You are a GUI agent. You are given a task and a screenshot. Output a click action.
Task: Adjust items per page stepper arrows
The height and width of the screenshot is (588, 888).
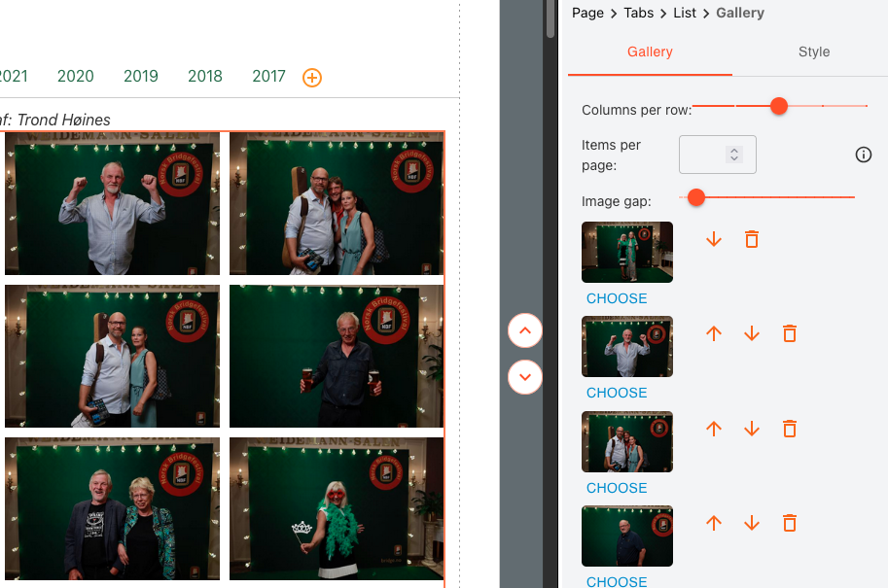(x=734, y=155)
